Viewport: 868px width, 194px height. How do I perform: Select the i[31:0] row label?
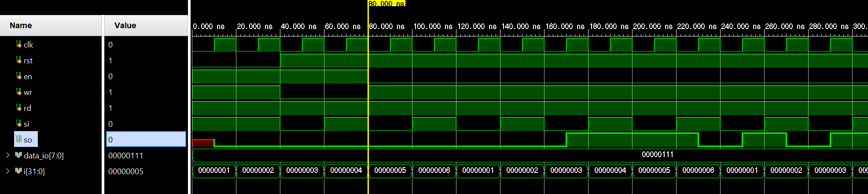pyautogui.click(x=34, y=172)
